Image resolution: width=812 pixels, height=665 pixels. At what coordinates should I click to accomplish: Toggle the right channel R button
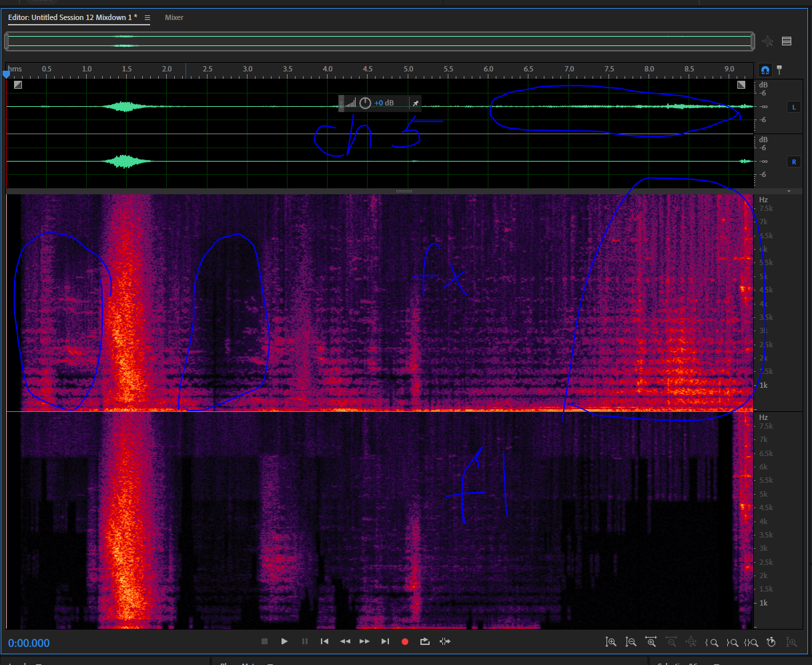pyautogui.click(x=793, y=162)
